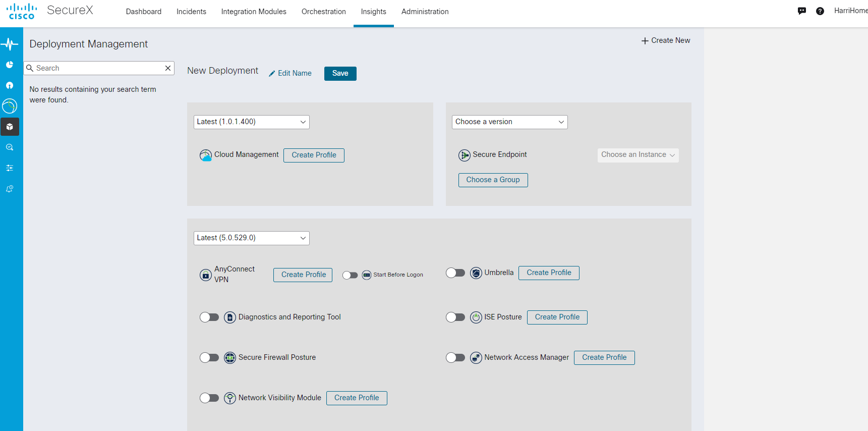Screen dimensions: 868x431
Task: Open the Administration tab
Action: [425, 12]
